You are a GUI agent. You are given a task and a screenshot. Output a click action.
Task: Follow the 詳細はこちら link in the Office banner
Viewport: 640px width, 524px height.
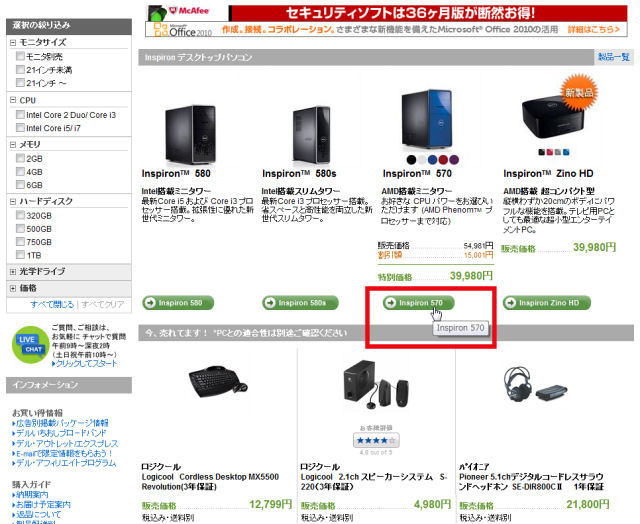(594, 29)
